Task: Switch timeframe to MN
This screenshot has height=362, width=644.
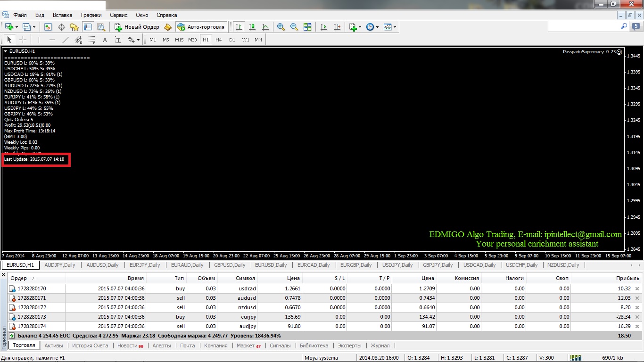Action: [x=258, y=40]
